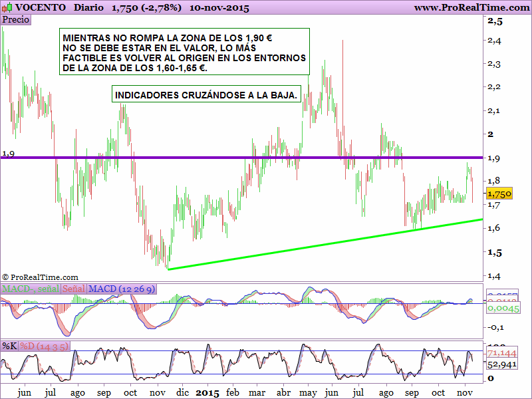Click the blue MACD (12 26 9) label
The image size is (532, 399).
[x=122, y=289]
